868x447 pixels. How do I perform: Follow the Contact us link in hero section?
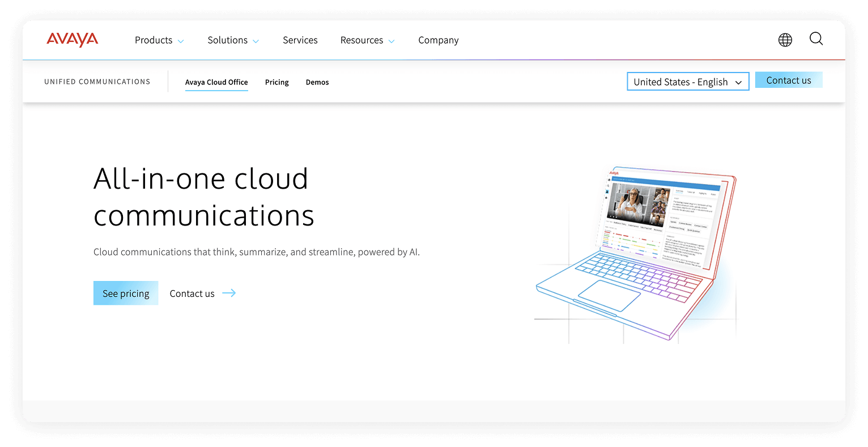(x=192, y=293)
